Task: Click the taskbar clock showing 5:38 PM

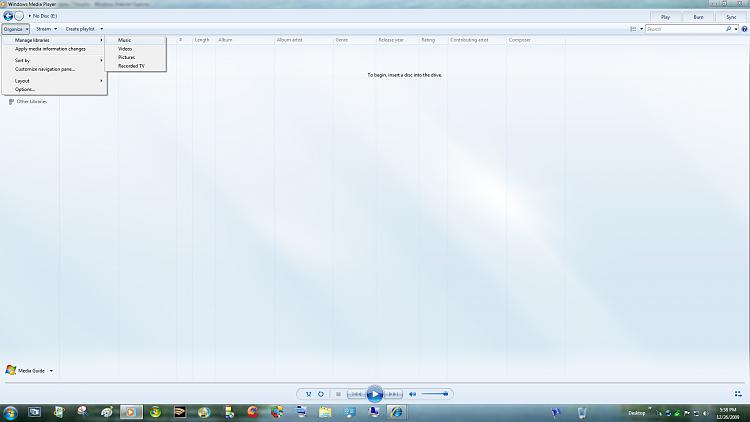Action: 728,413
